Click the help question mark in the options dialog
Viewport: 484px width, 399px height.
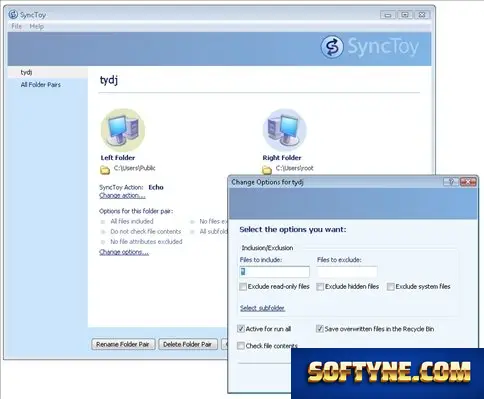(x=451, y=182)
